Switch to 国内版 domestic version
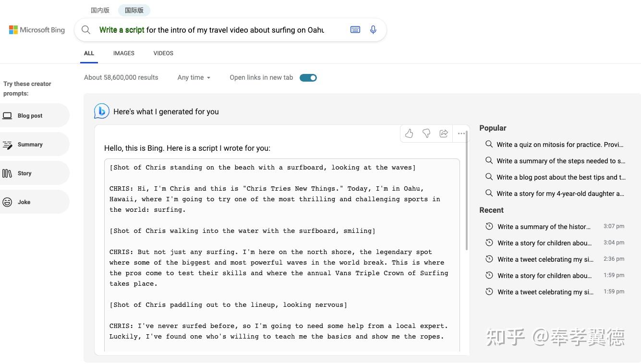Image resolution: width=641 pixels, height=364 pixels. 100,10
